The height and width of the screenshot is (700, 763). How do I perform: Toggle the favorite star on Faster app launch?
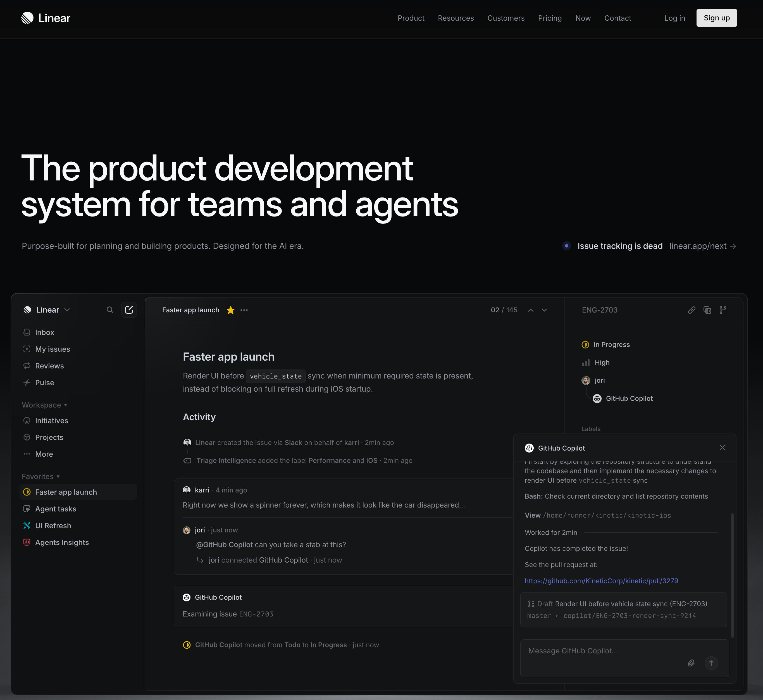point(230,310)
